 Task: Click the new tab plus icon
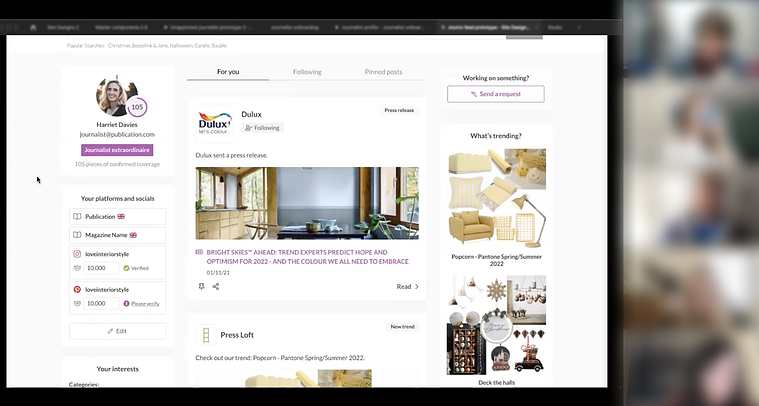coord(578,28)
